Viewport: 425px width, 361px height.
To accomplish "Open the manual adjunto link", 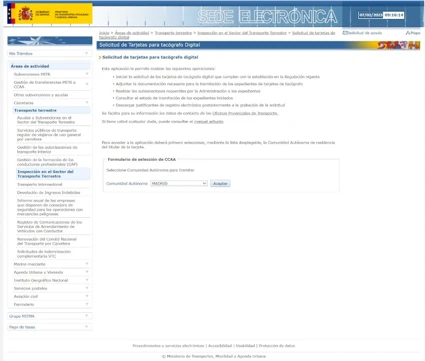I will tap(209, 122).
